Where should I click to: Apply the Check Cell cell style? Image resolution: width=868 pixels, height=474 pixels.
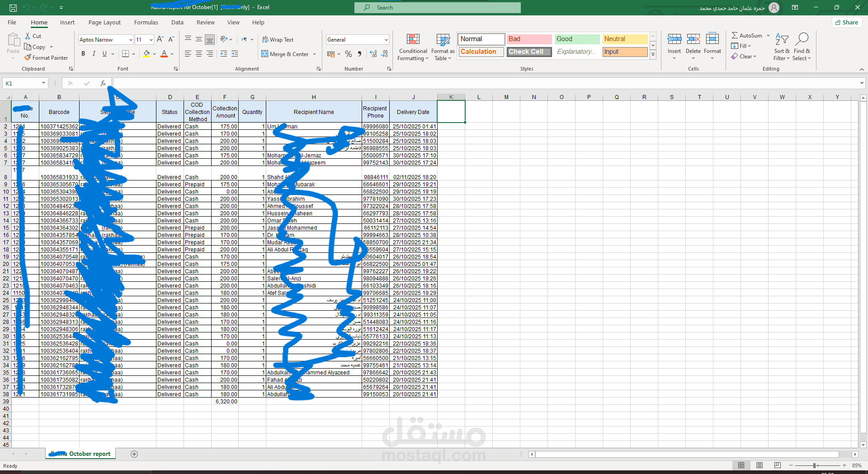pos(528,52)
